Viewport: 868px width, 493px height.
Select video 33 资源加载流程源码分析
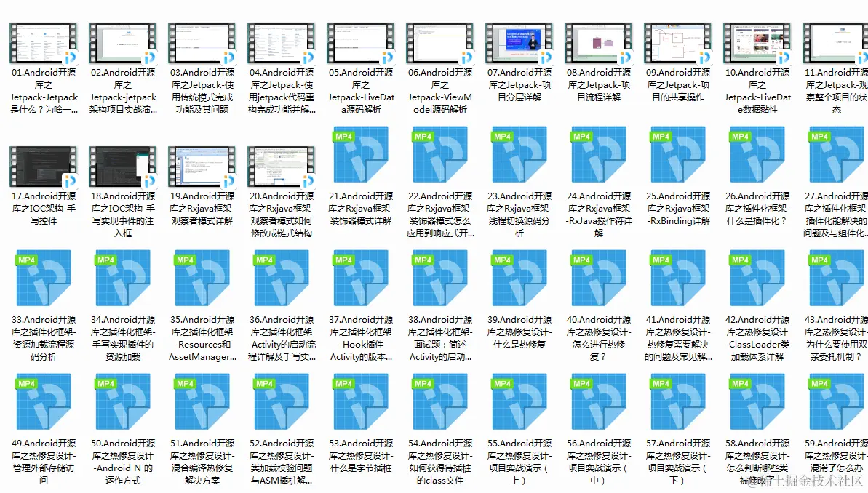click(x=44, y=278)
